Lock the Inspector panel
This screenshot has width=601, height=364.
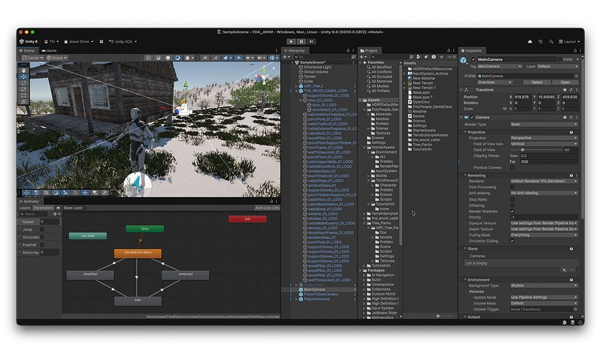575,50
